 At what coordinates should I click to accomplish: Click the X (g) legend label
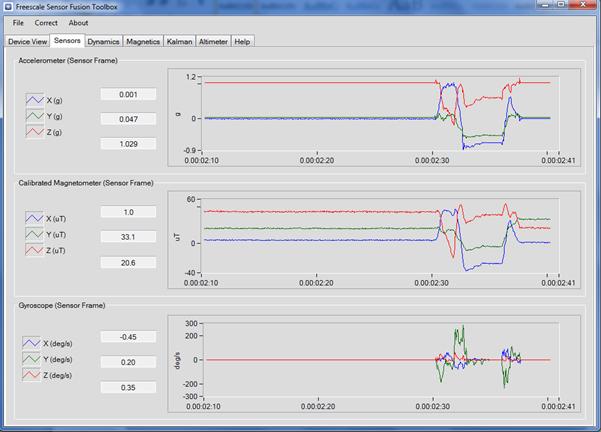pos(54,100)
